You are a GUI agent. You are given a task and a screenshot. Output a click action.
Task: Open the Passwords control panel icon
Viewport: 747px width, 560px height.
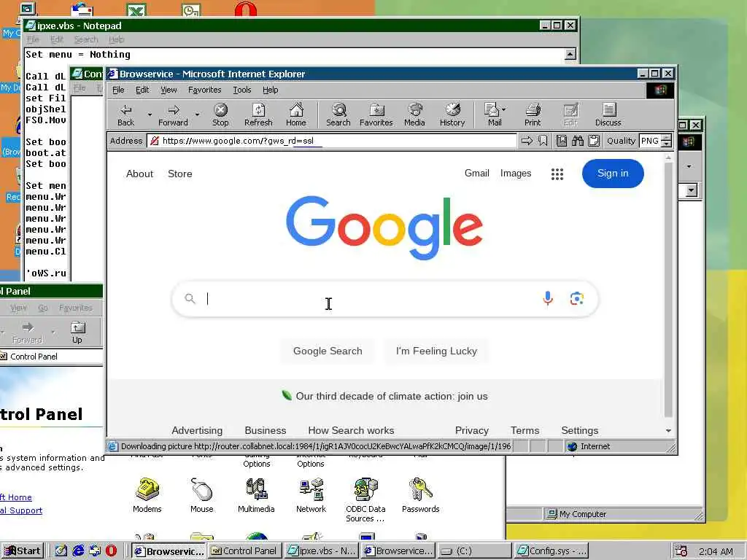point(420,495)
